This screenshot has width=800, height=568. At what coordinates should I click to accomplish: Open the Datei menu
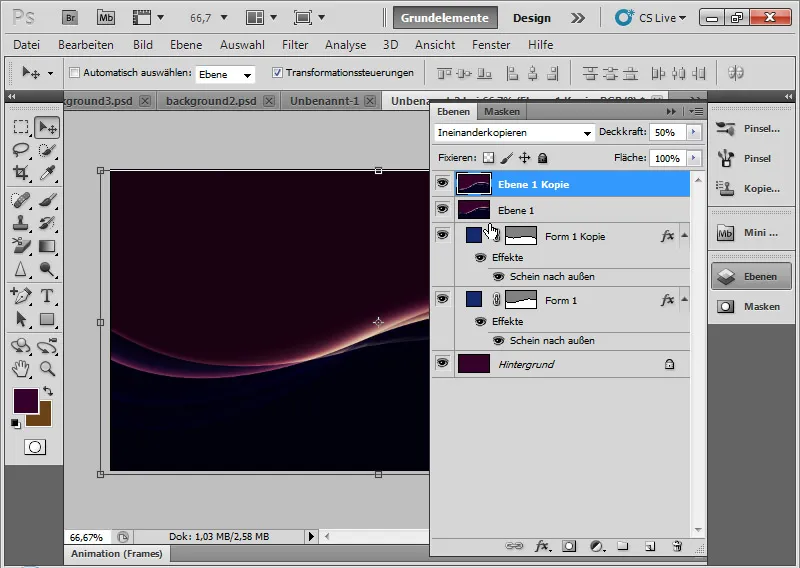point(27,45)
